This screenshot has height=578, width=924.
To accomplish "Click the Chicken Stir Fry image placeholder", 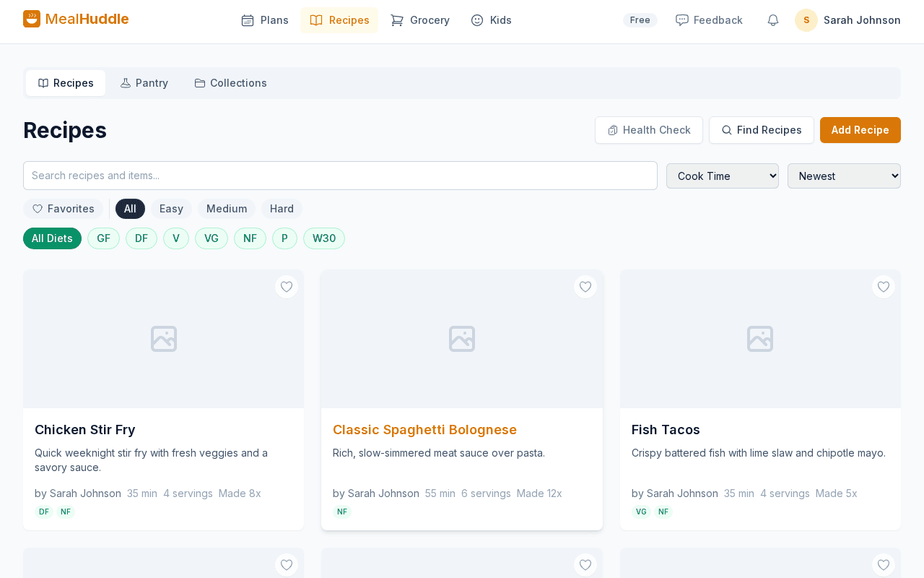I will point(164,339).
